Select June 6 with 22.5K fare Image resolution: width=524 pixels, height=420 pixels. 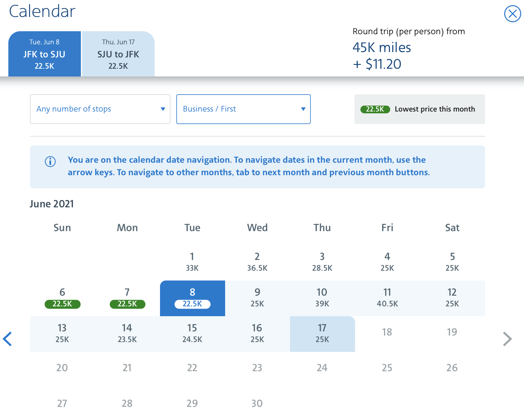point(62,298)
